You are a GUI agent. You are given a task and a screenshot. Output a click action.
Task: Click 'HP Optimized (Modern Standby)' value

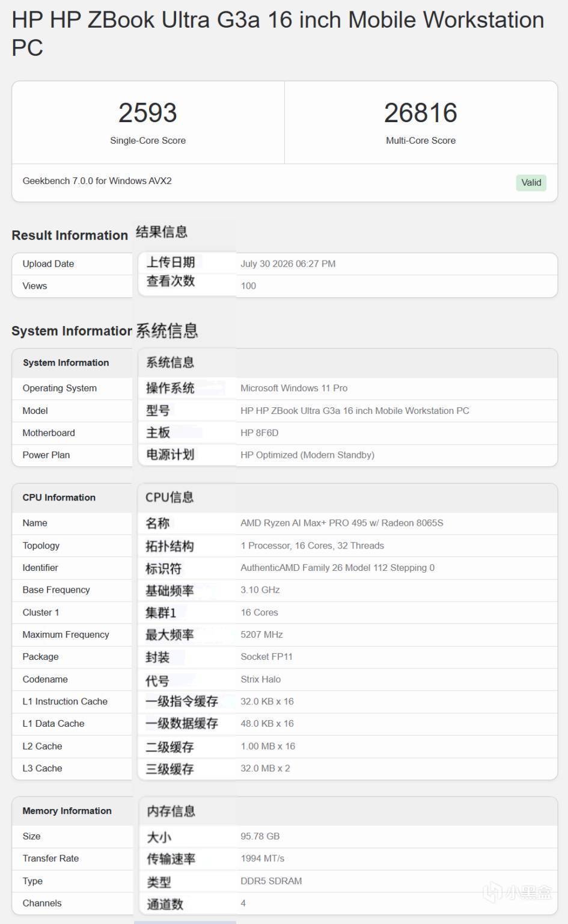pos(307,455)
